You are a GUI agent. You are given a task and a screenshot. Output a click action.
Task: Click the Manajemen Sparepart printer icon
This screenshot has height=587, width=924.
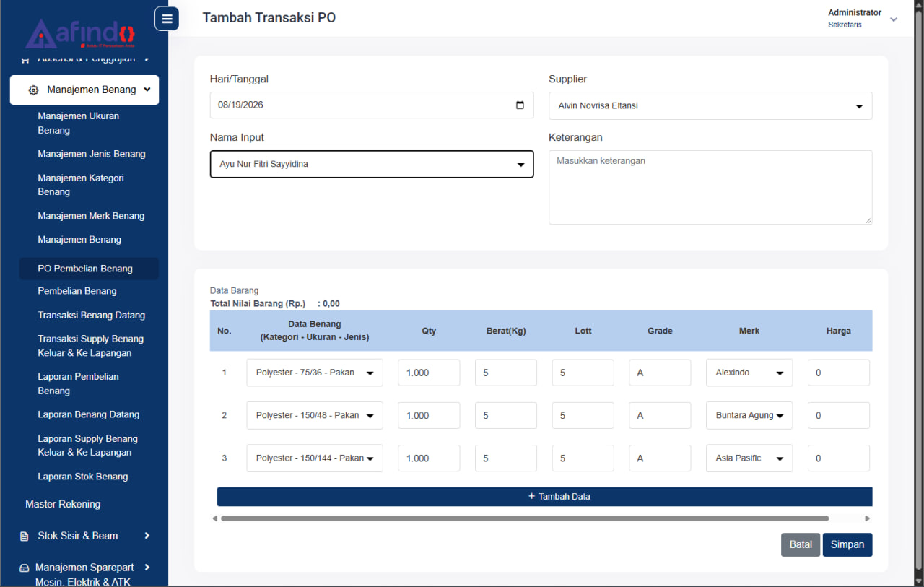[x=25, y=568]
